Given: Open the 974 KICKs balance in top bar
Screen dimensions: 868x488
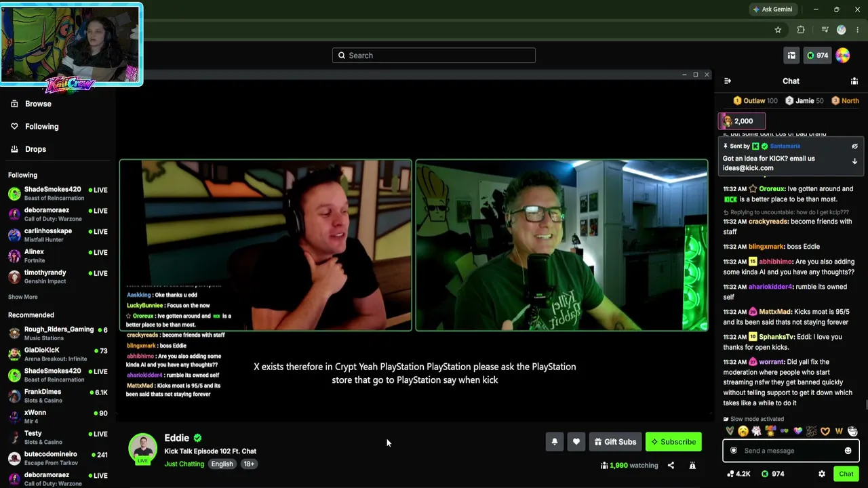Looking at the screenshot, I should (817, 56).
